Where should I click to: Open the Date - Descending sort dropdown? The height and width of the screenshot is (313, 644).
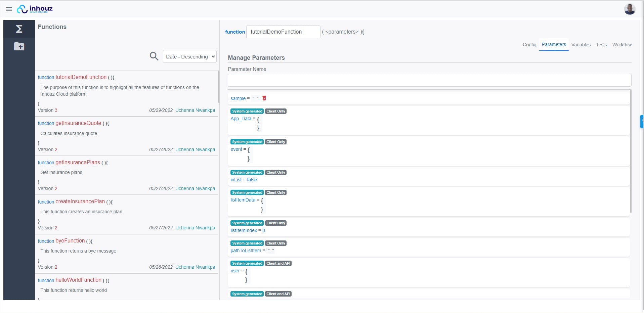point(189,56)
